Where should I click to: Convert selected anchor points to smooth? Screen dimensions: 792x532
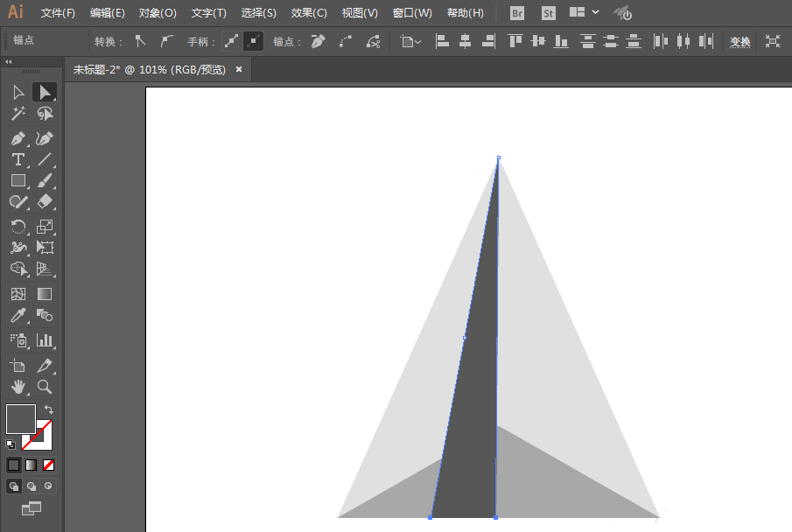(166, 41)
